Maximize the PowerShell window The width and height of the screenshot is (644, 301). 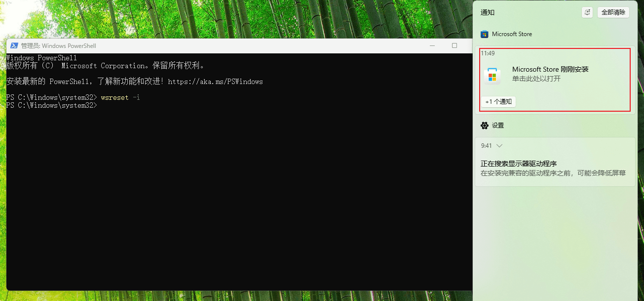[454, 45]
